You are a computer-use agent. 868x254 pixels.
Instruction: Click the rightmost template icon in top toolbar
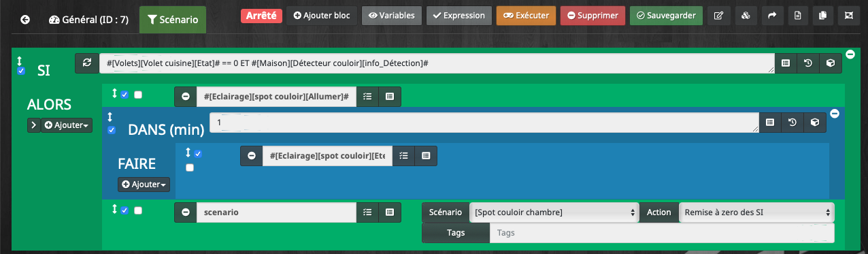848,15
